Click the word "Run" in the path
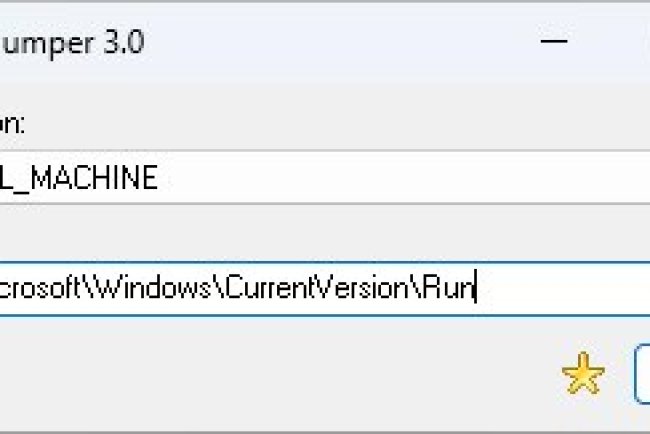Screen dimensions: 650x434 click(448, 288)
